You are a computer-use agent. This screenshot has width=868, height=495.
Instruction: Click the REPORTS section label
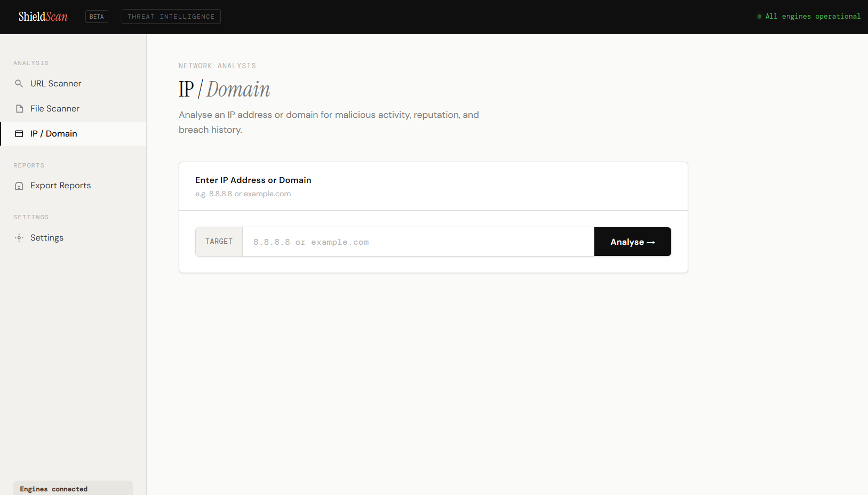(29, 165)
